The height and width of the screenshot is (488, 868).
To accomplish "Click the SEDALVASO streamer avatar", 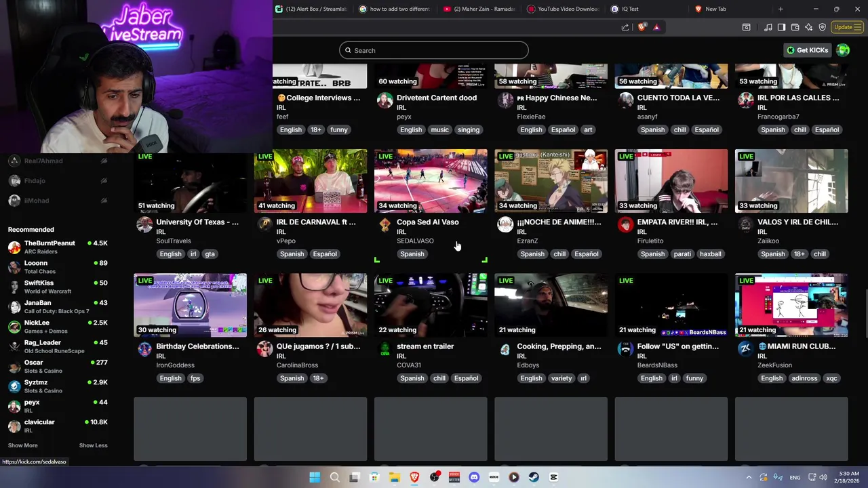I will 384,224.
